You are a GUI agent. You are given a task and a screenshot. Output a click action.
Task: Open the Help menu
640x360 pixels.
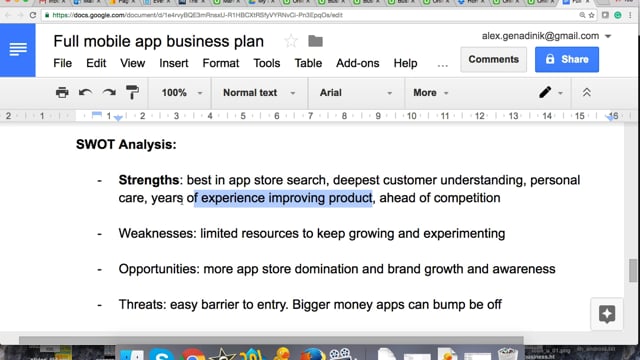pyautogui.click(x=405, y=63)
